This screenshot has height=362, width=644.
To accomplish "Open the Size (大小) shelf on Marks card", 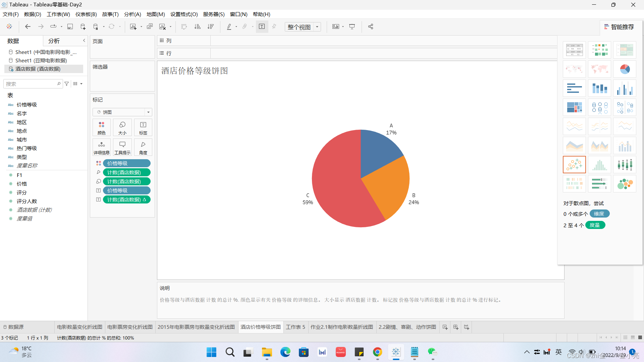I will pos(122,127).
